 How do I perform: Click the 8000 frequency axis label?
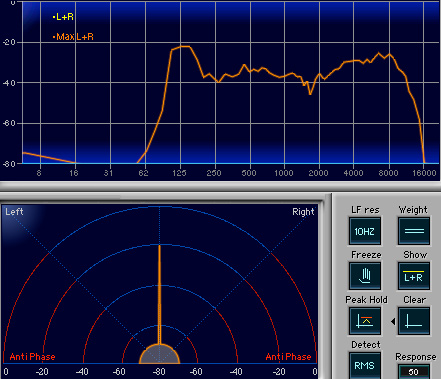[x=388, y=173]
